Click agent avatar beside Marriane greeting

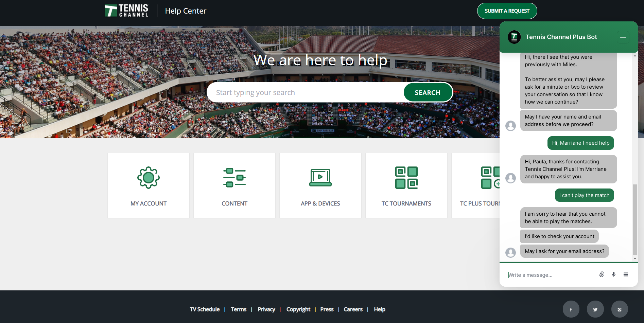[510, 178]
